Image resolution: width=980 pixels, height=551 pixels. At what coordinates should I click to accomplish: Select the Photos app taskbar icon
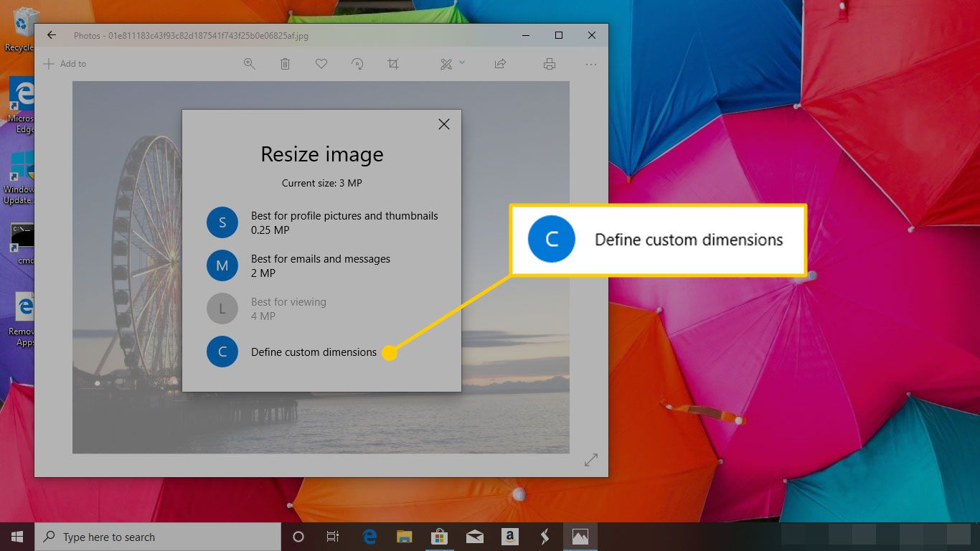point(580,537)
